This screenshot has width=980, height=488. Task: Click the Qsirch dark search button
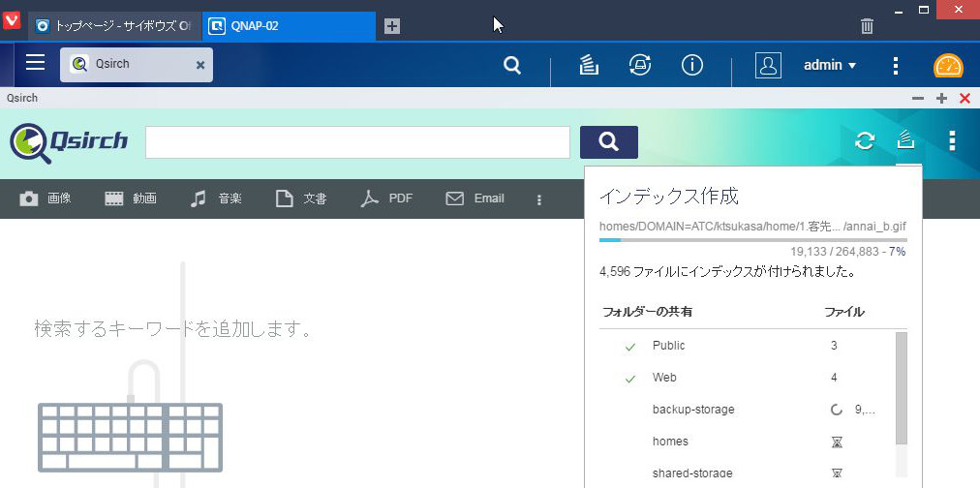609,142
